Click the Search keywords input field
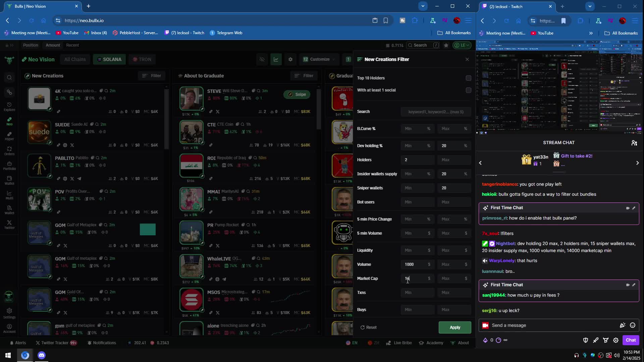 coord(436,112)
